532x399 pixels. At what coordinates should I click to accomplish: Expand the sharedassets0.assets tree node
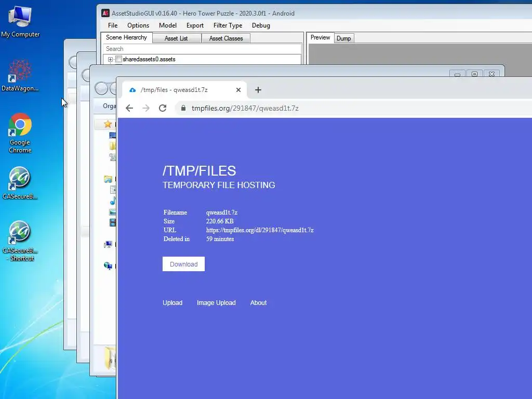[110, 59]
